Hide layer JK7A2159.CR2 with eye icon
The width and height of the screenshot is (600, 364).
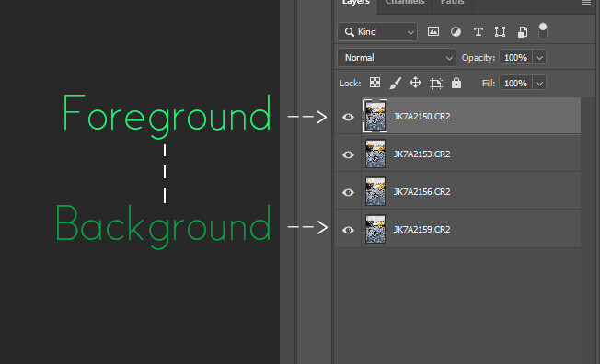[x=348, y=230]
